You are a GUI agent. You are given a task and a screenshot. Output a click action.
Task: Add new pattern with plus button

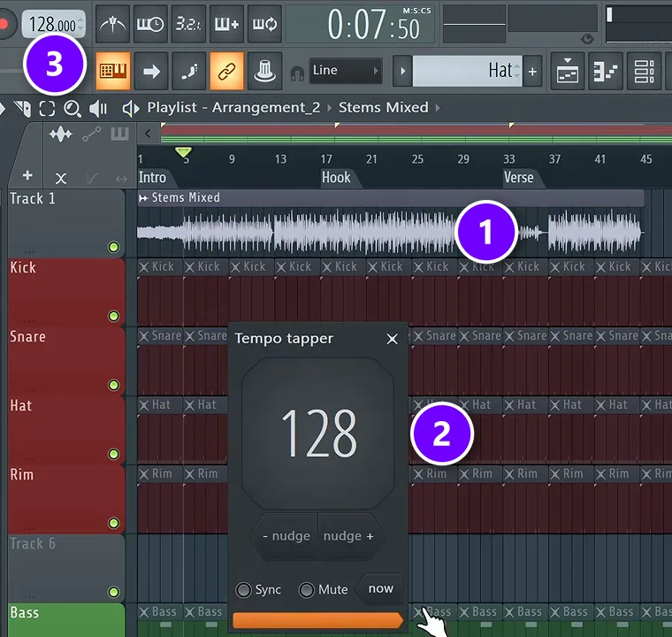point(532,71)
